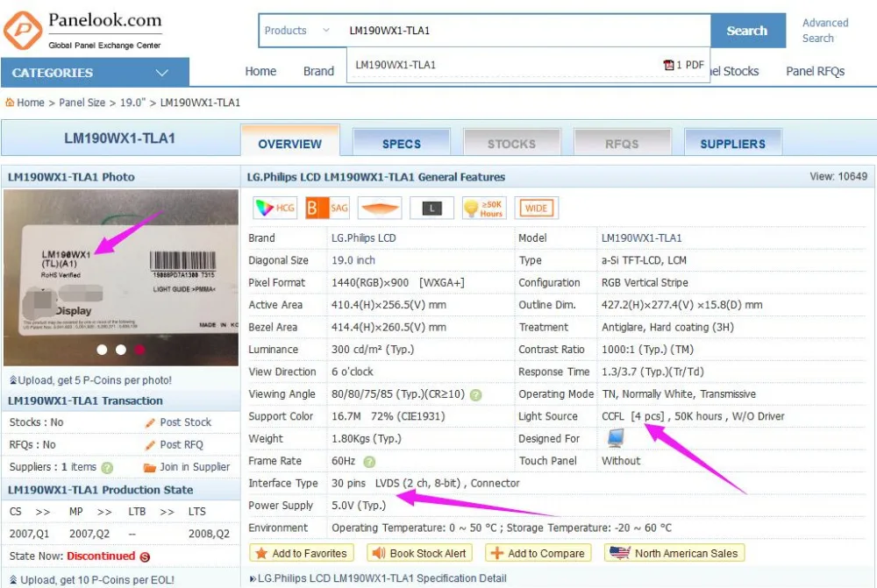877x588 pixels.
Task: Click '2008,Q2' LTS date
Action: coord(209,534)
